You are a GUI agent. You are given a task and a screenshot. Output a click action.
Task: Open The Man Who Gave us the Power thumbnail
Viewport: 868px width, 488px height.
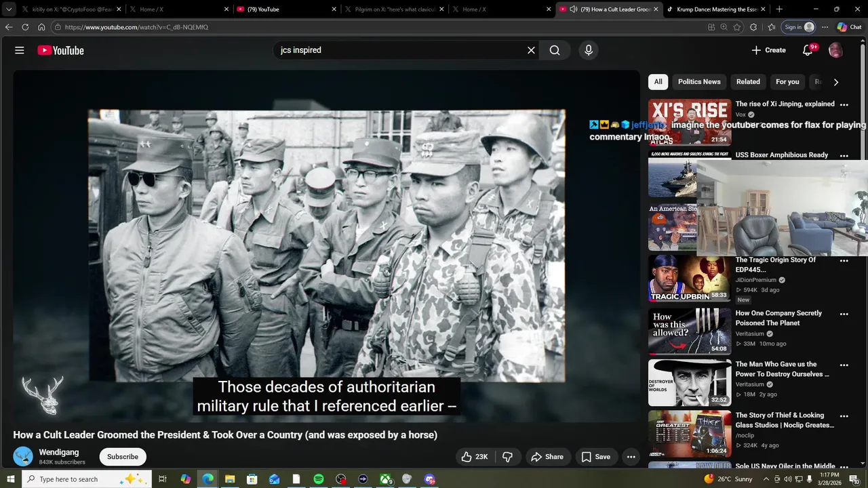click(690, 383)
